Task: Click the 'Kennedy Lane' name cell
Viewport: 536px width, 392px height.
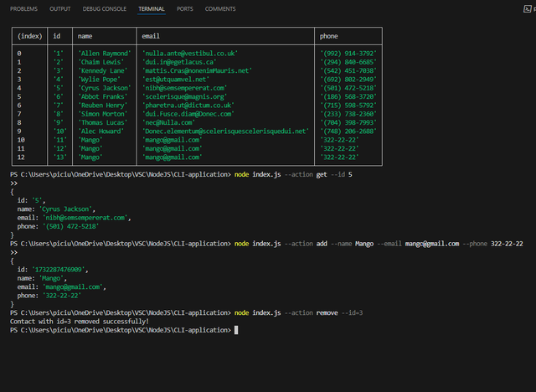Action: coord(103,70)
